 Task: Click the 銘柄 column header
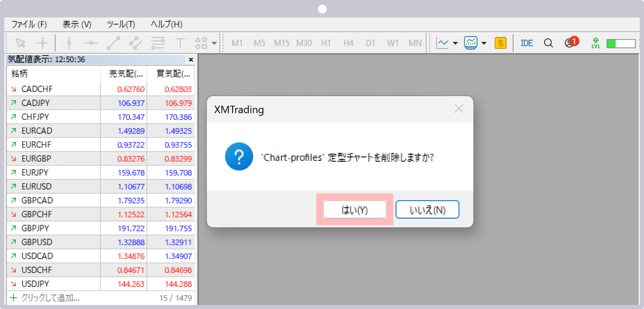click(53, 74)
